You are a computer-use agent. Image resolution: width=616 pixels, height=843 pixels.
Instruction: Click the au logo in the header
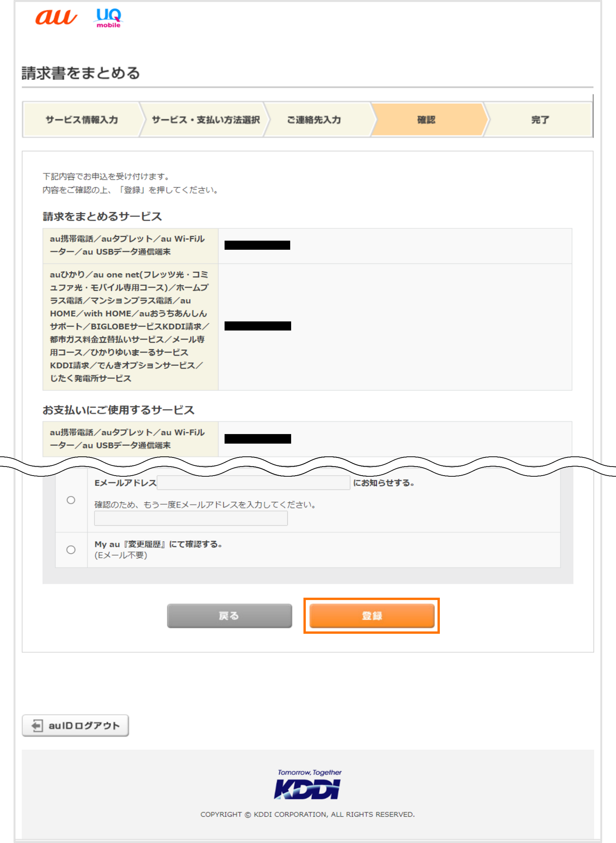[x=57, y=17]
